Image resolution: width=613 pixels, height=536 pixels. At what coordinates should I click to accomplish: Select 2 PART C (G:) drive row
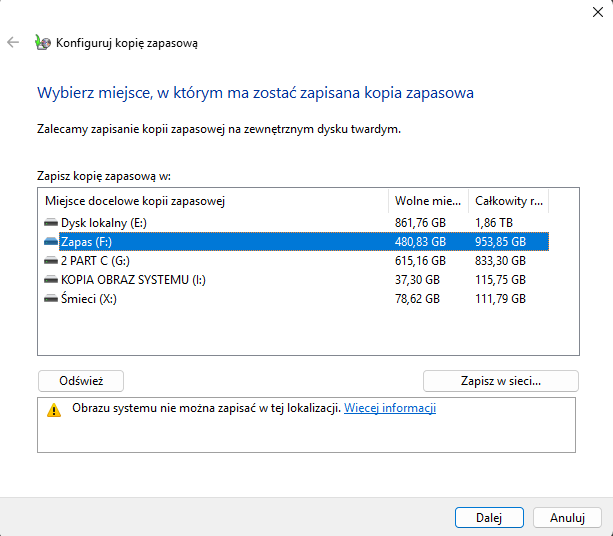(x=98, y=260)
